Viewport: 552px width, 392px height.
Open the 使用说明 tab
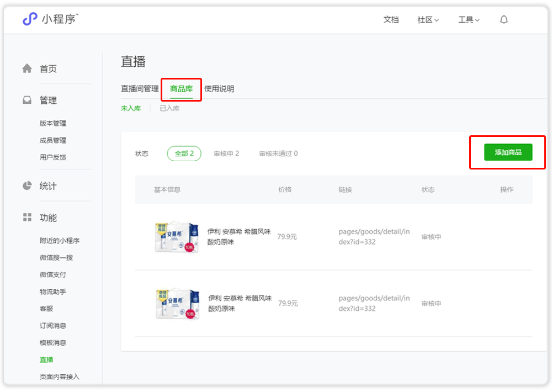click(219, 89)
